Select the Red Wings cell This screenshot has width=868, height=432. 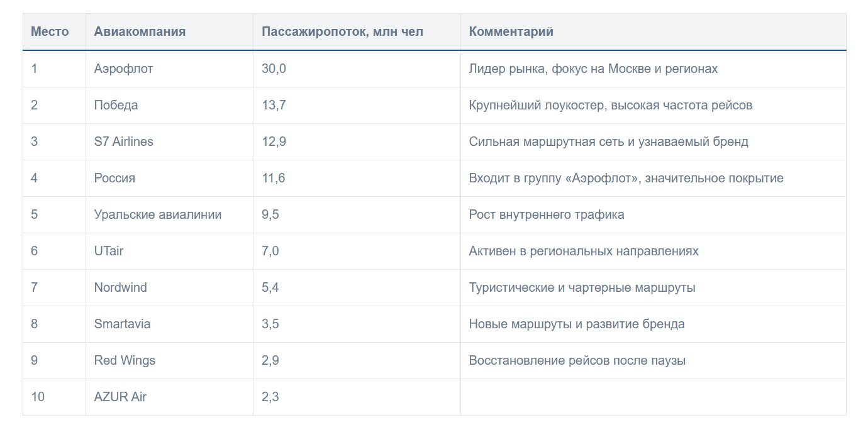[x=125, y=360]
